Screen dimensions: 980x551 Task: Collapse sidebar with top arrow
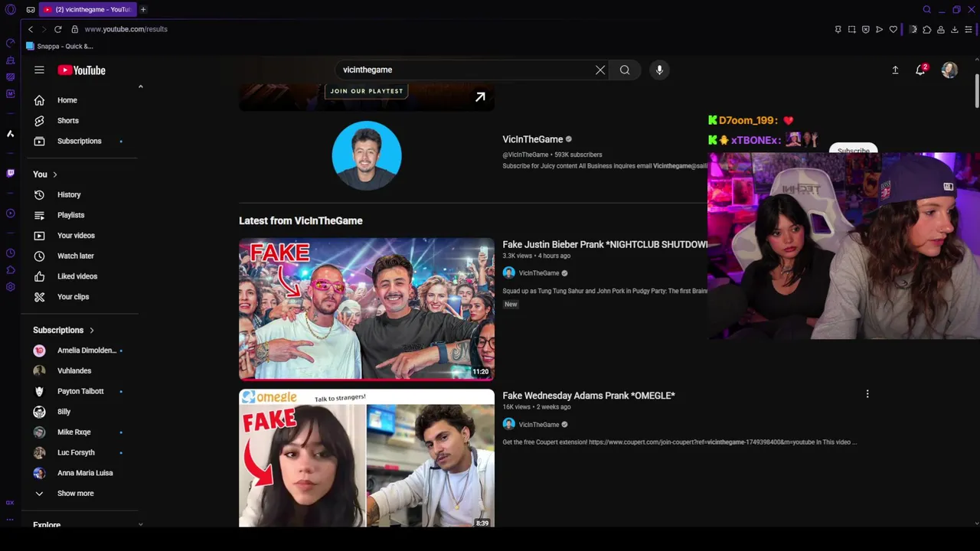tap(140, 86)
